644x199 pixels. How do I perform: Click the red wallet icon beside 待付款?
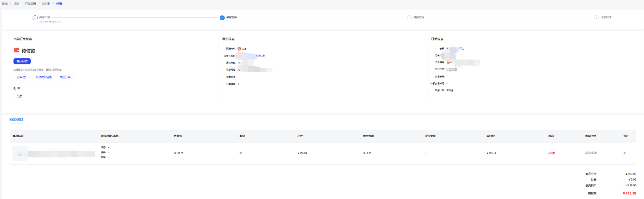[x=16, y=50]
